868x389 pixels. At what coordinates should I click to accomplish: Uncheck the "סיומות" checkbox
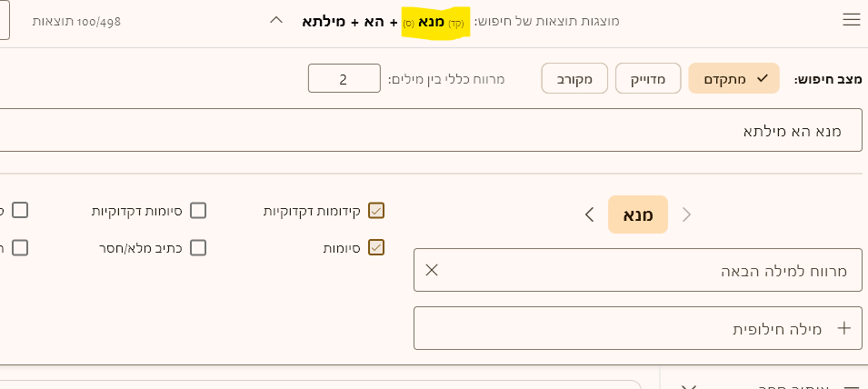click(376, 247)
